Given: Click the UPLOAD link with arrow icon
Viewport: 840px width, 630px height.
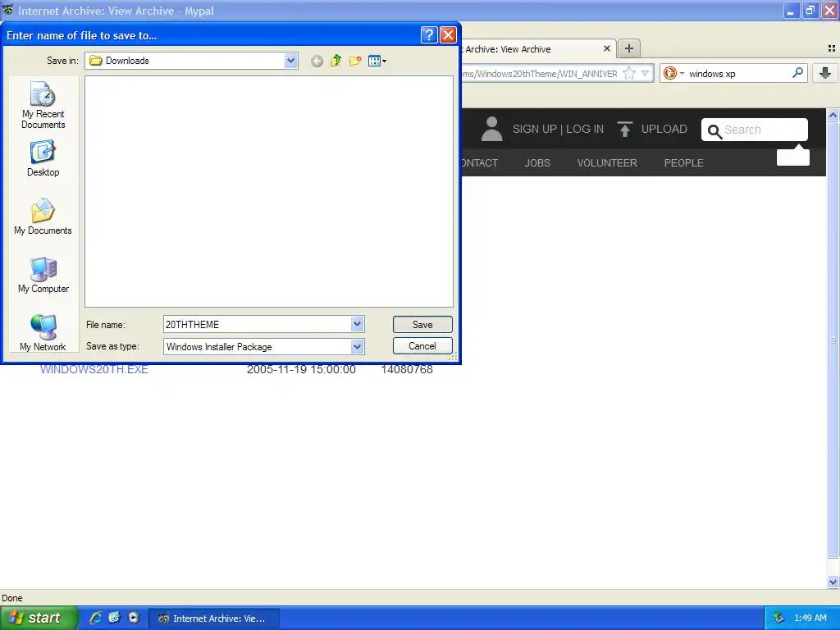Looking at the screenshot, I should click(x=652, y=129).
